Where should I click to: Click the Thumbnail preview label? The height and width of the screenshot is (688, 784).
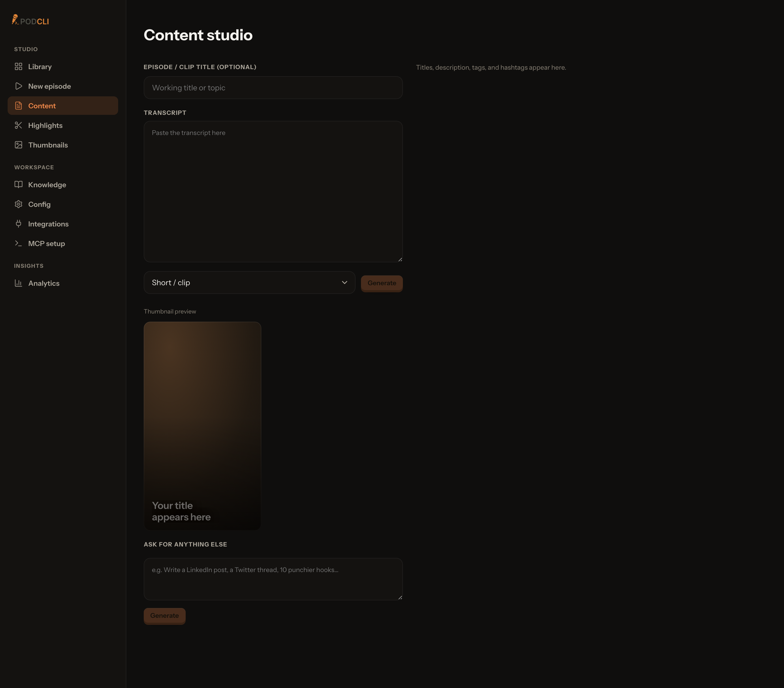point(170,311)
